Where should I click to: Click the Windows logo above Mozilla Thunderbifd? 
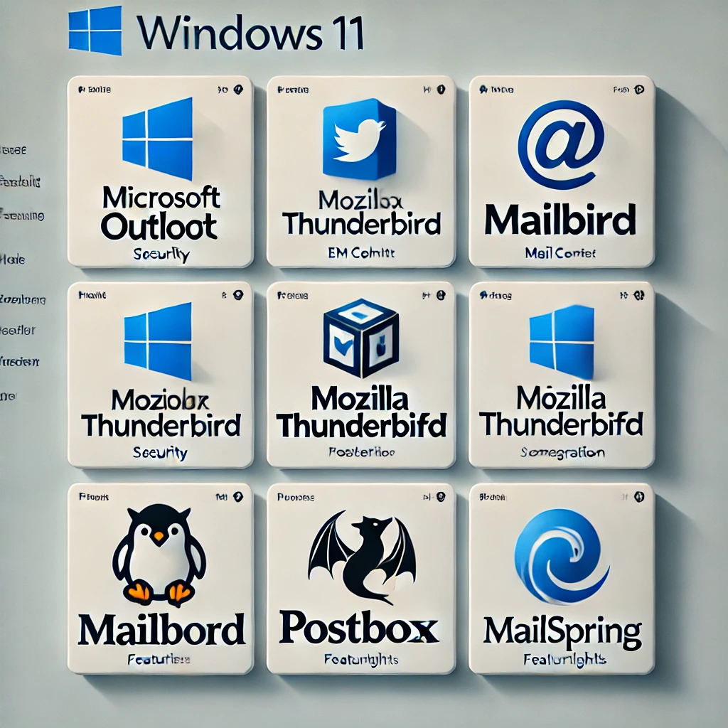click(x=562, y=341)
